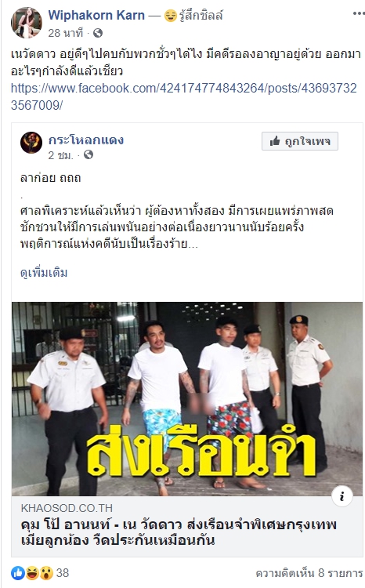
Task: Open the facebook.com post URL link
Action: click(x=183, y=96)
